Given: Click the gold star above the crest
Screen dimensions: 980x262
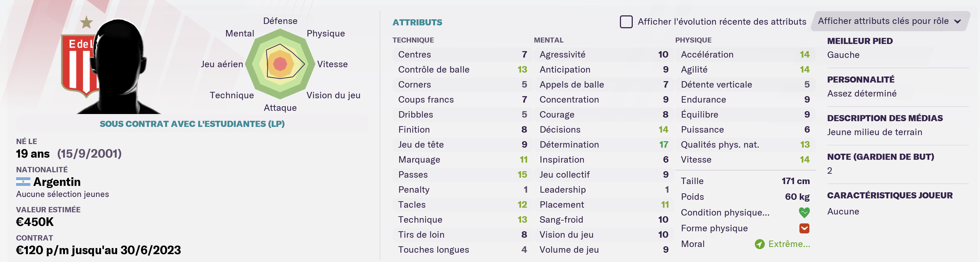Looking at the screenshot, I should coord(86,22).
